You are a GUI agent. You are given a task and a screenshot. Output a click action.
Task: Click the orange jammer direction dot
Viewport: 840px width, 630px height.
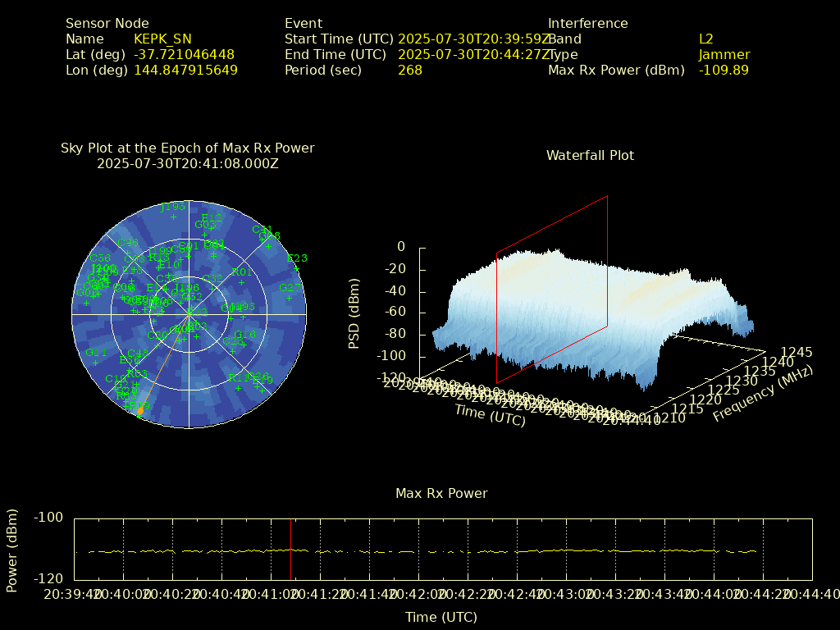[140, 411]
